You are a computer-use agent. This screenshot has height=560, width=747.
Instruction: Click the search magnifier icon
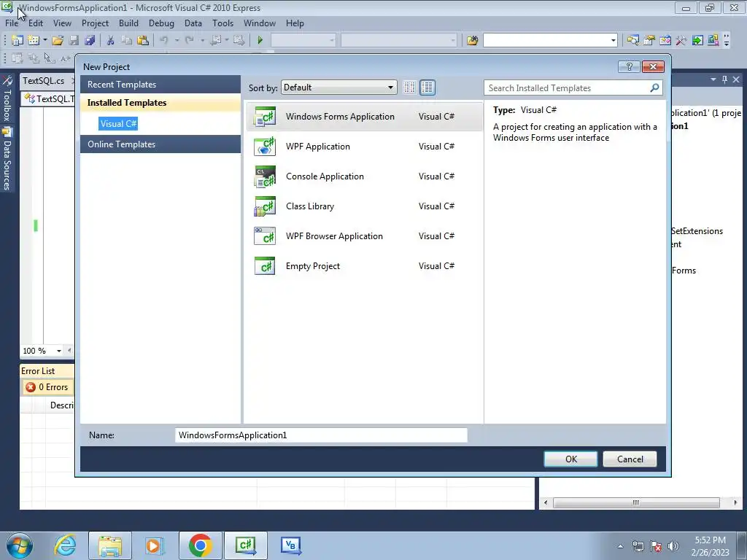coord(654,87)
